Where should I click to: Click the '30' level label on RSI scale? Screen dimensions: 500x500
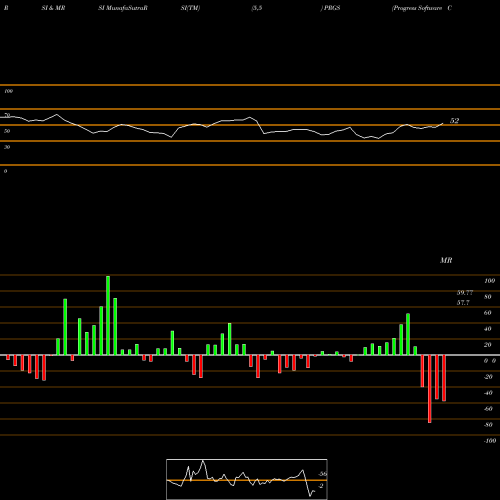7,147
